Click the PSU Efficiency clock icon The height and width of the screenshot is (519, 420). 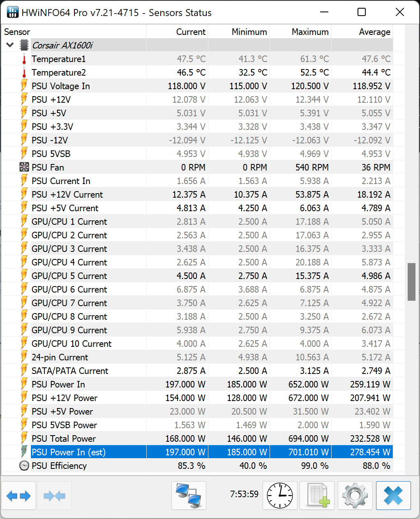[x=24, y=466]
